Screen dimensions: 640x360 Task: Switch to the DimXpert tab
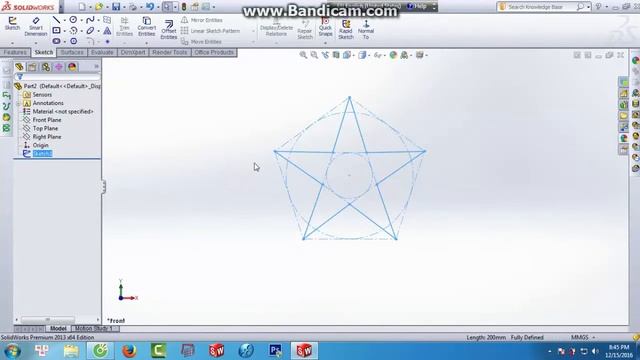pos(133,52)
